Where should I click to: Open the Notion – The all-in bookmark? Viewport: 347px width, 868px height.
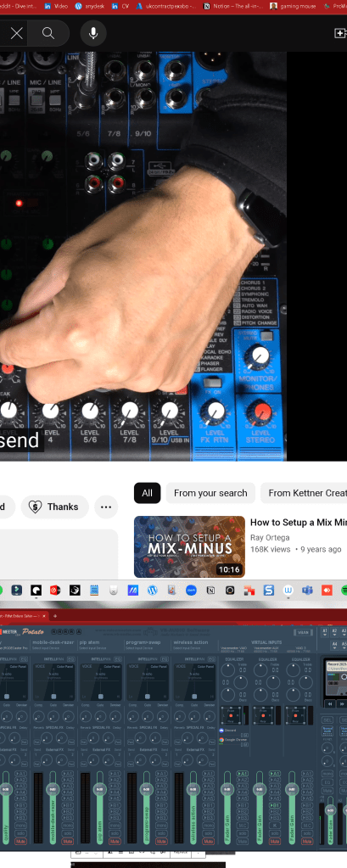coord(233,6)
